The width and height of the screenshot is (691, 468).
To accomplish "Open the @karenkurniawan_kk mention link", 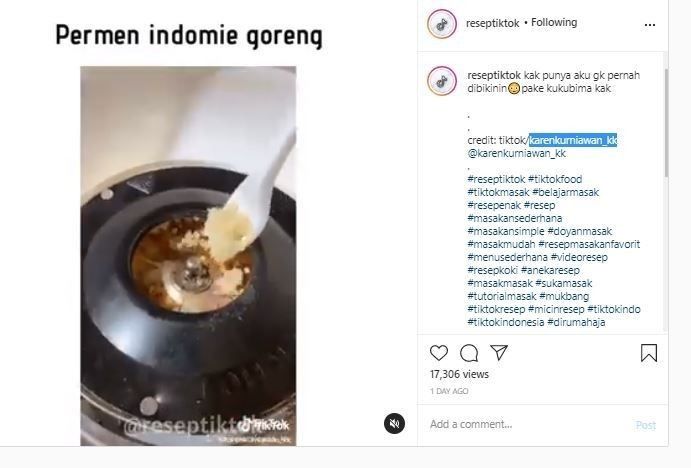I will point(516,153).
